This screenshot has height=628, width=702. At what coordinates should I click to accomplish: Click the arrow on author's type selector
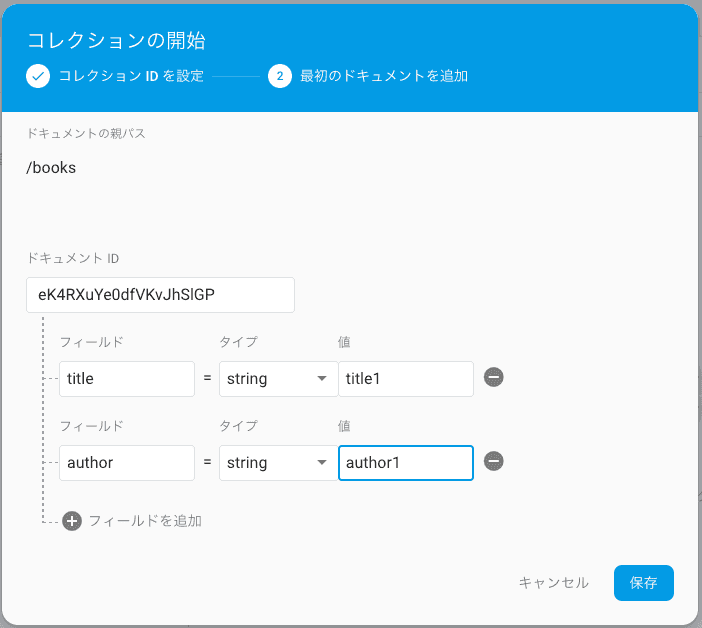point(322,463)
